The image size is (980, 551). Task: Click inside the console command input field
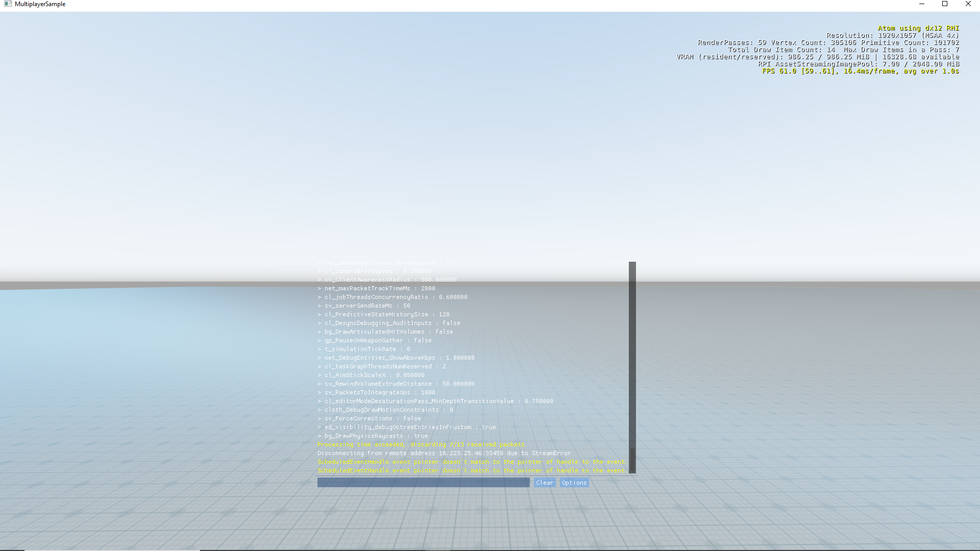(423, 483)
